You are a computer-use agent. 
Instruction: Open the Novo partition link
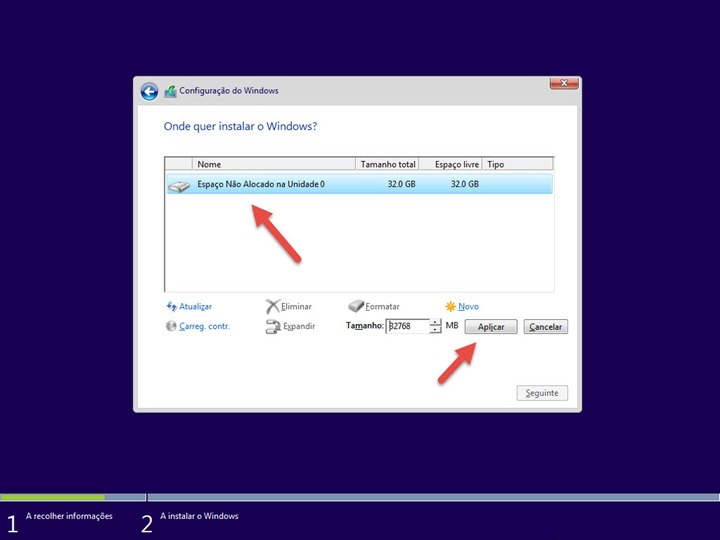(468, 306)
